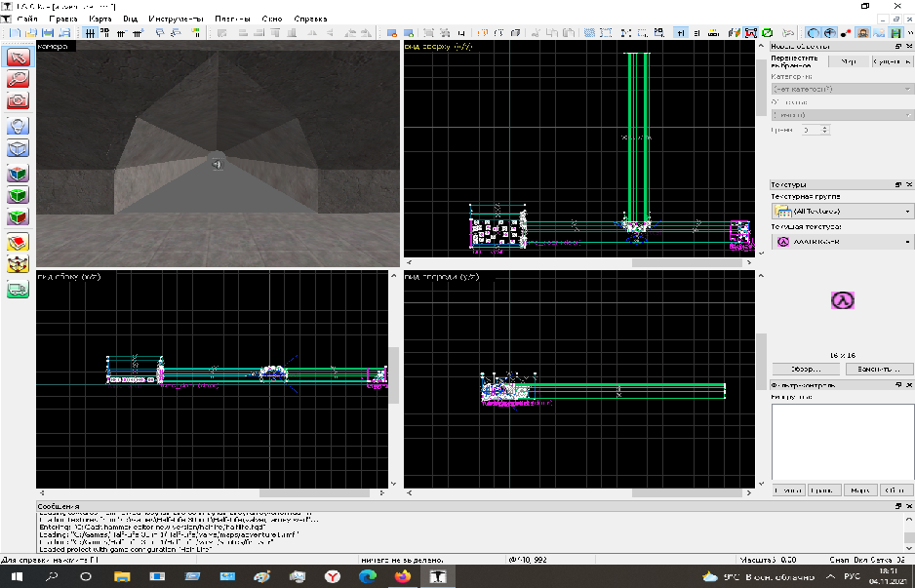
Task: Select the Path truck tool
Action: (19, 289)
